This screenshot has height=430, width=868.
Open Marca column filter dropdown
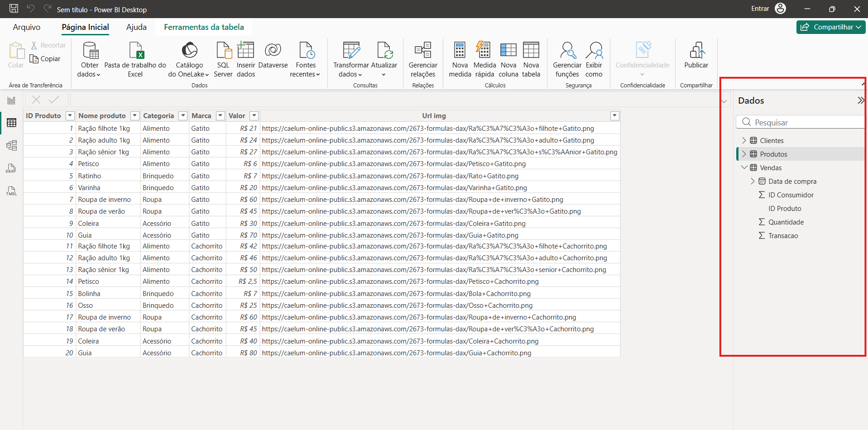click(221, 116)
